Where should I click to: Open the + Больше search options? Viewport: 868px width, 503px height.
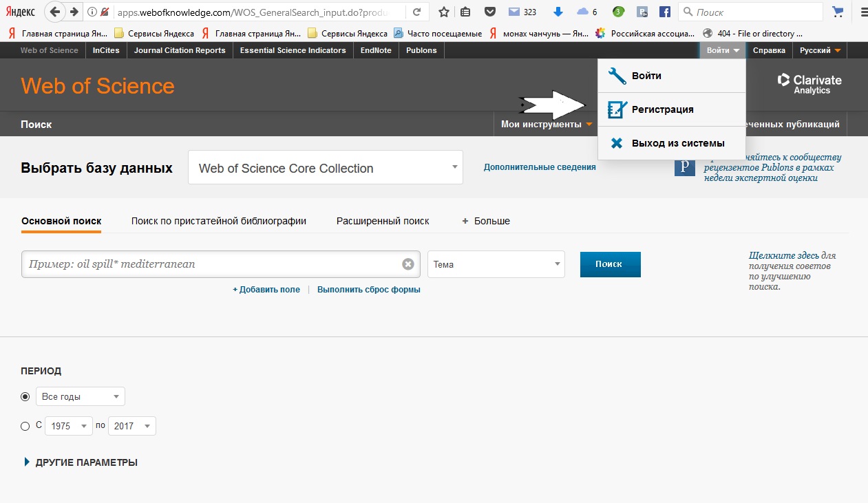[x=486, y=221]
